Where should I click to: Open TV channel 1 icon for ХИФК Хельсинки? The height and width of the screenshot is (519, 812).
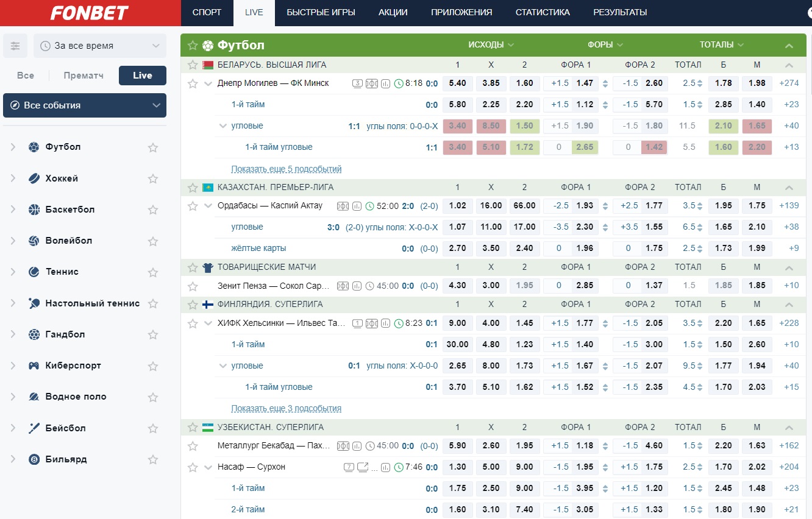pos(358,323)
